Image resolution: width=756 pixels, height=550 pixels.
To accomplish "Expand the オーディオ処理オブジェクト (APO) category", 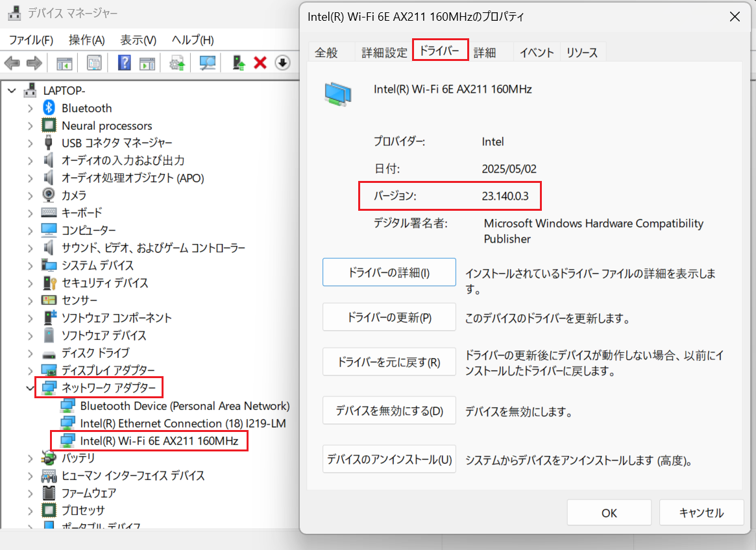I will pyautogui.click(x=30, y=178).
